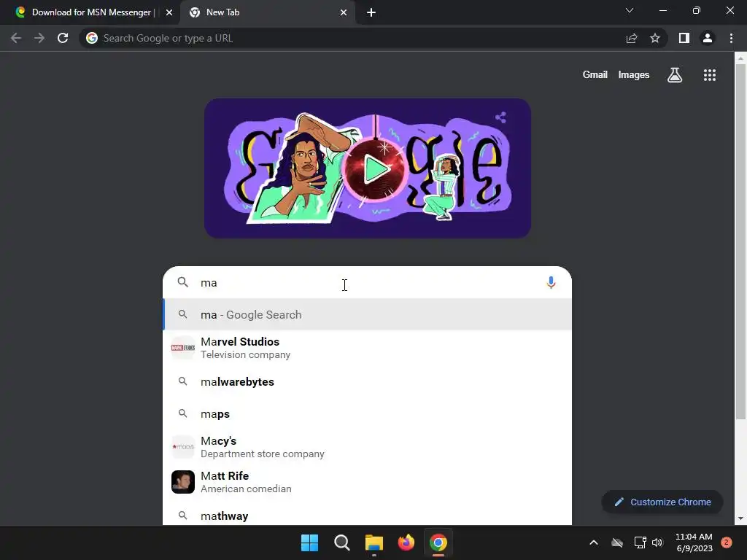Choose the malwarebytes suggestion
Image resolution: width=747 pixels, height=560 pixels.
[367, 381]
